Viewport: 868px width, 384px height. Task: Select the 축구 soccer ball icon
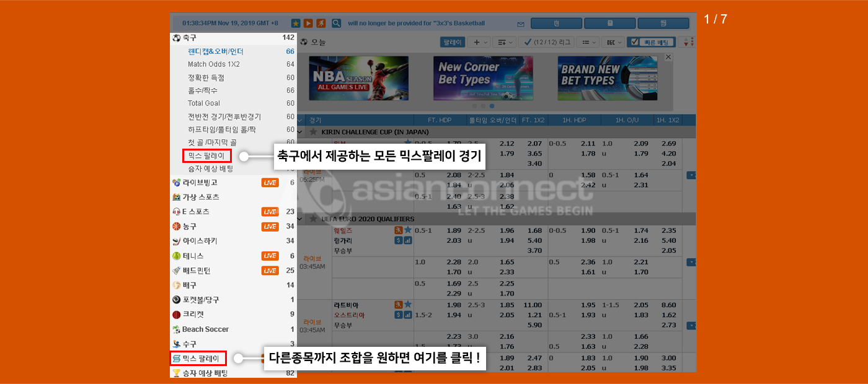[x=177, y=38]
